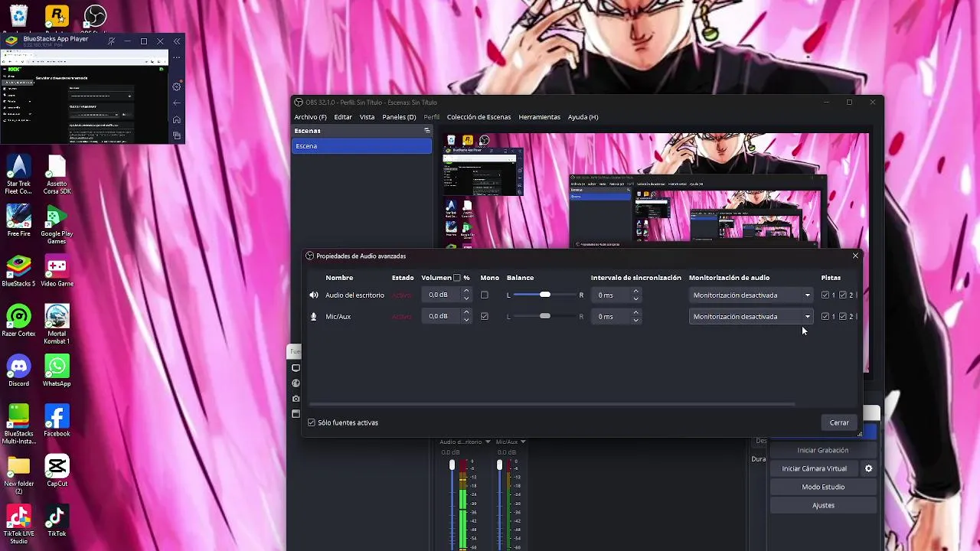
Task: Open BlueStacks settings gear icon
Action: coord(177,86)
